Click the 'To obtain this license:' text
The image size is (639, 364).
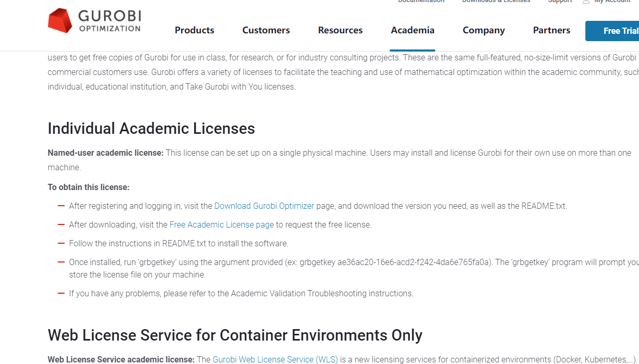pos(89,187)
